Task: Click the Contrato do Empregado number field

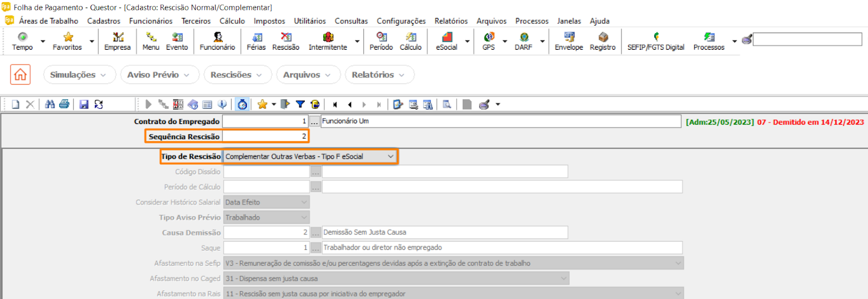Action: pos(265,121)
